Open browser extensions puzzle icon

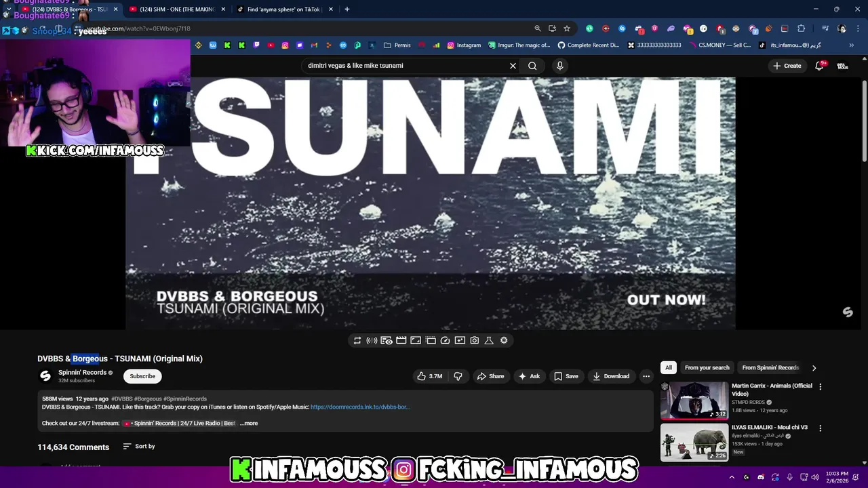point(801,28)
